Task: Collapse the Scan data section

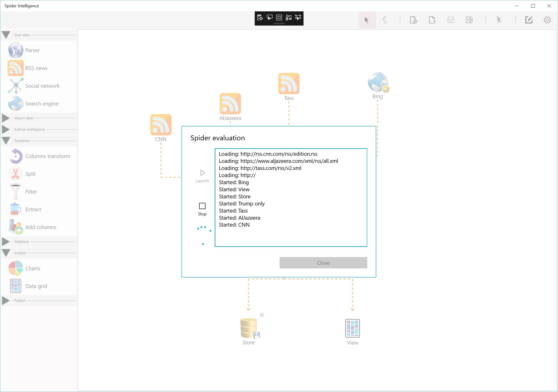Action: tap(6, 35)
